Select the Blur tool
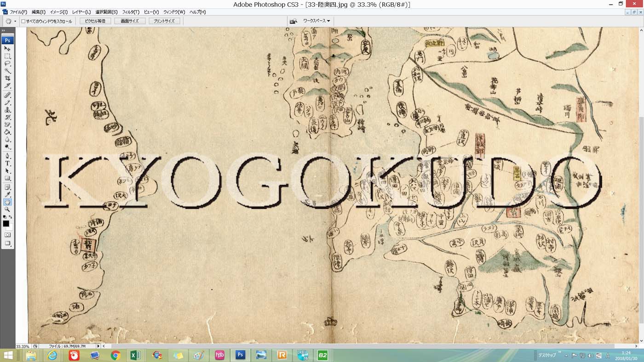644x362 pixels. coord(7,139)
